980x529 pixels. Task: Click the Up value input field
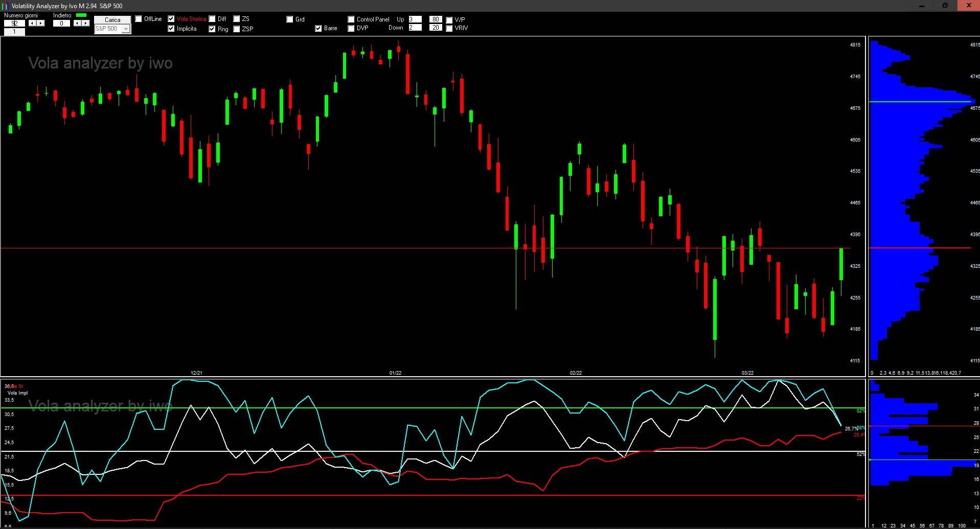click(415, 19)
